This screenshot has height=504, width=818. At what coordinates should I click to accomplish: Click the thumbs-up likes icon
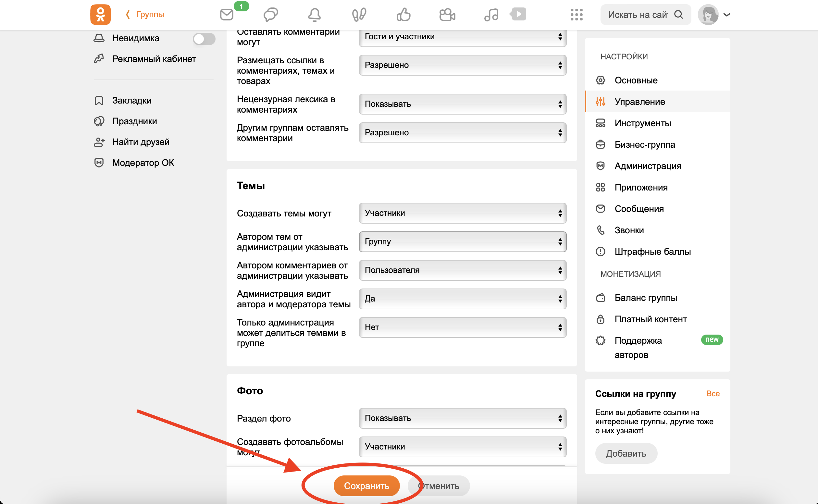click(403, 15)
